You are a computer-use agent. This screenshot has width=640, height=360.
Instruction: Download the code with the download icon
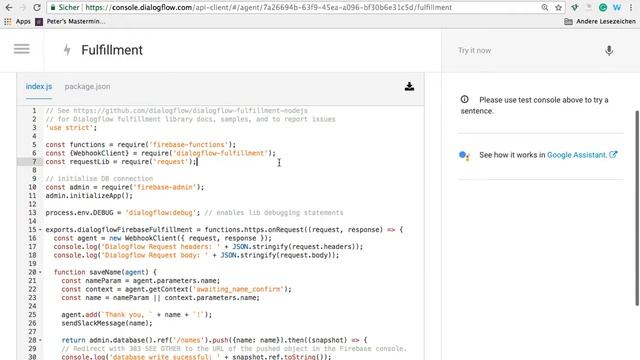point(409,87)
